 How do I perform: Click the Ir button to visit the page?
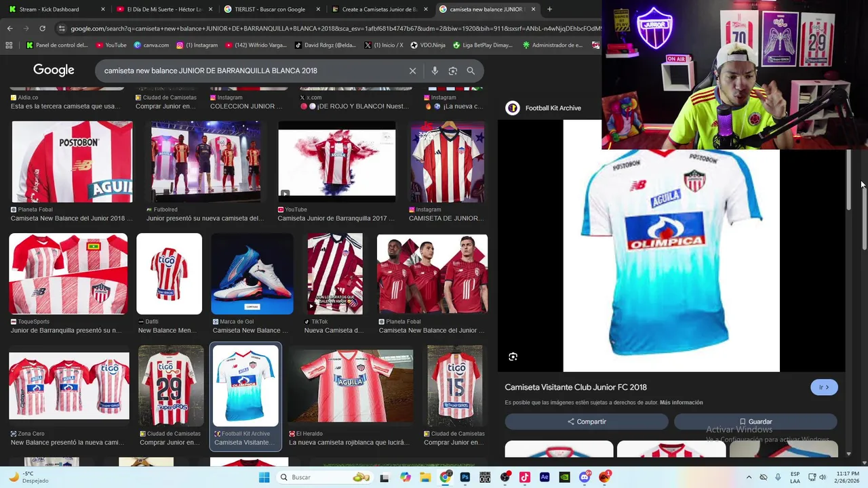click(x=824, y=387)
